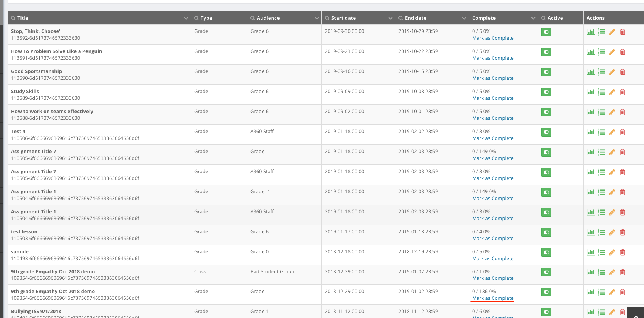Delete 9th grade Empathy for Bad Student Group
644x318 pixels.
[622, 272]
